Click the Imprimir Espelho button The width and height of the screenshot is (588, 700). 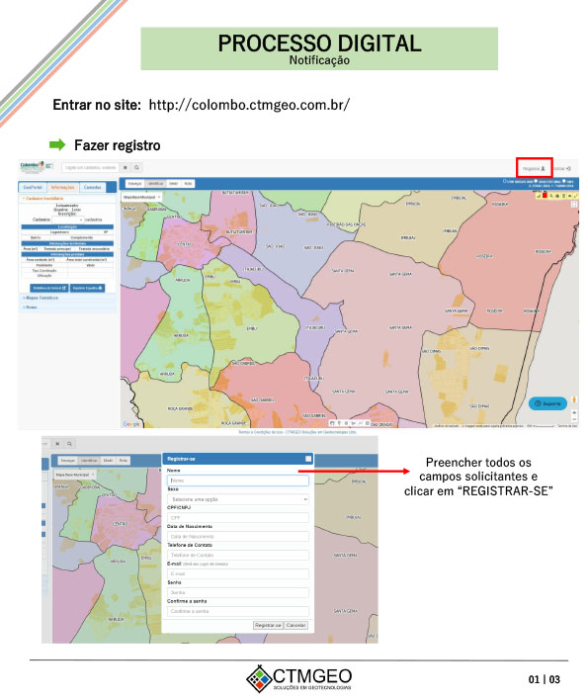pos(87,288)
